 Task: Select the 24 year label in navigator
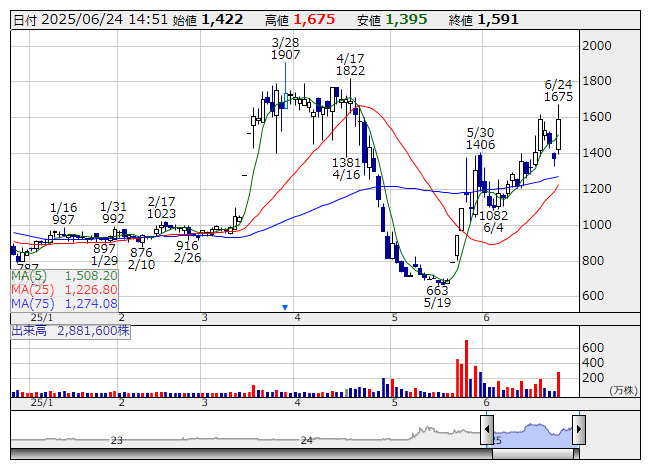[x=307, y=440]
